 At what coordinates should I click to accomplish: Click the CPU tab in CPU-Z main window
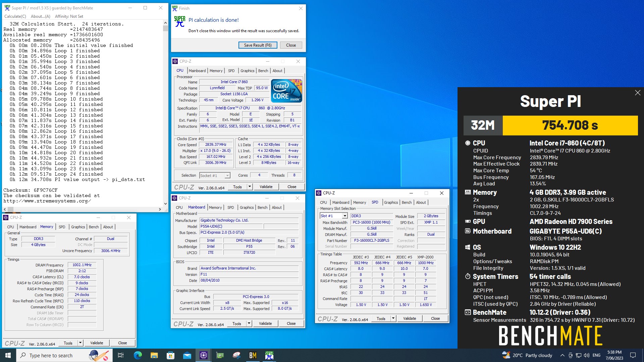179,70
